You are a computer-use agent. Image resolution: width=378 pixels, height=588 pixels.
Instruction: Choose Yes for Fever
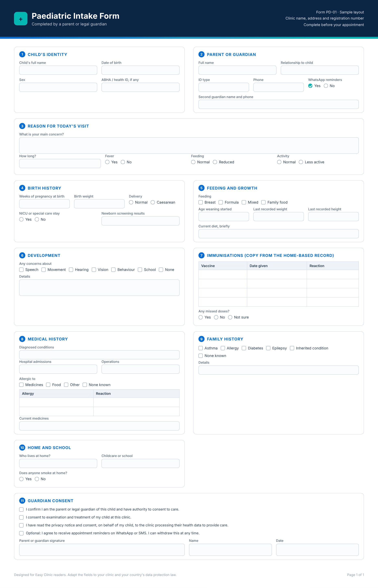(107, 162)
